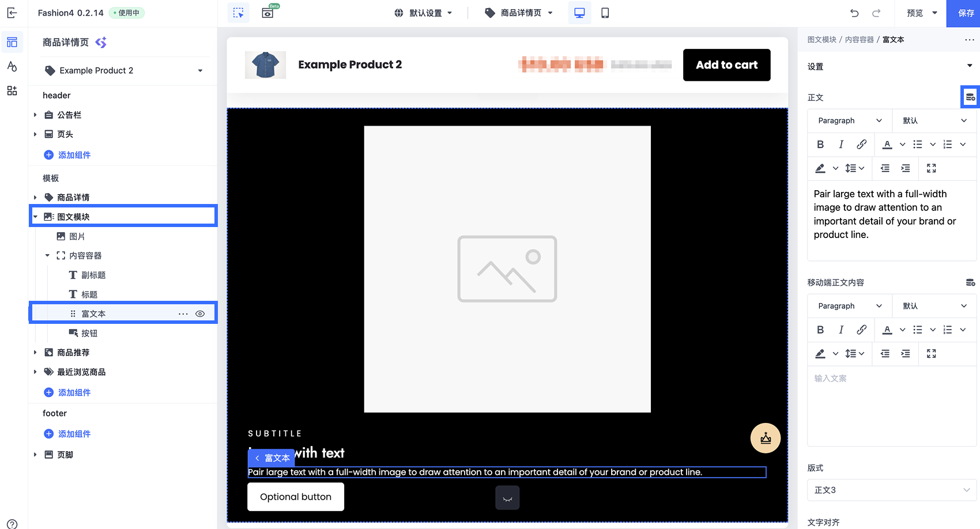Screen dimensions: 980x529
Task: Open the sections layout sidebar icon
Action: coord(12,42)
